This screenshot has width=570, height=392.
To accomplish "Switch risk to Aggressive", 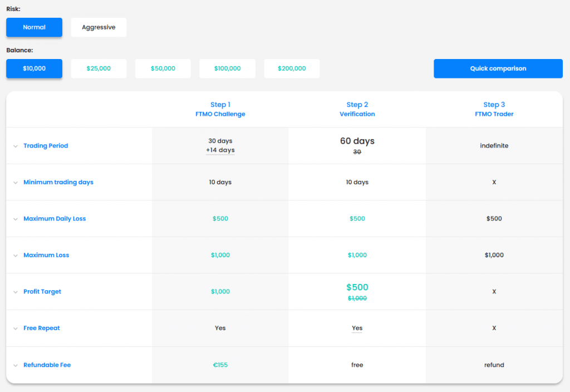I will click(99, 27).
